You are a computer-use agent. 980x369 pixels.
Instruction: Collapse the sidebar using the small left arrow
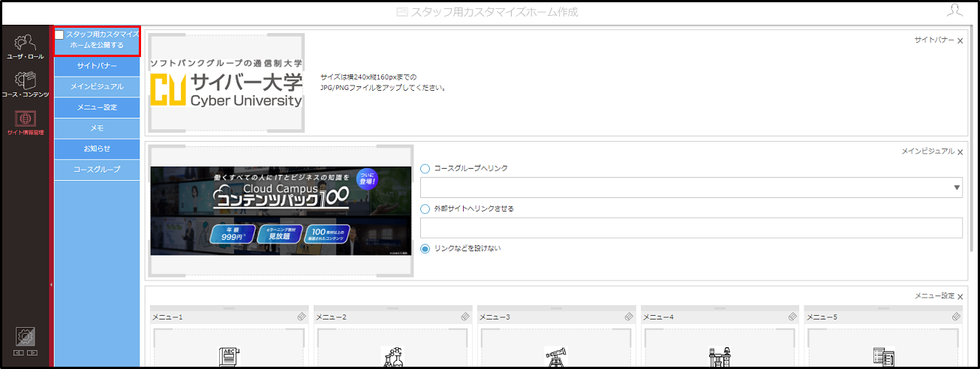point(52,285)
